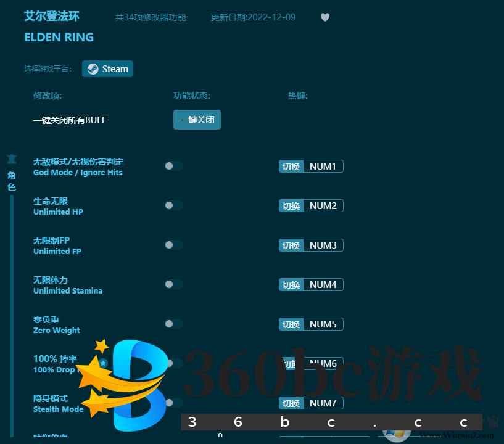This screenshot has height=444, width=504.
Task: Enable the Zero Weight toggle
Action: [173, 324]
